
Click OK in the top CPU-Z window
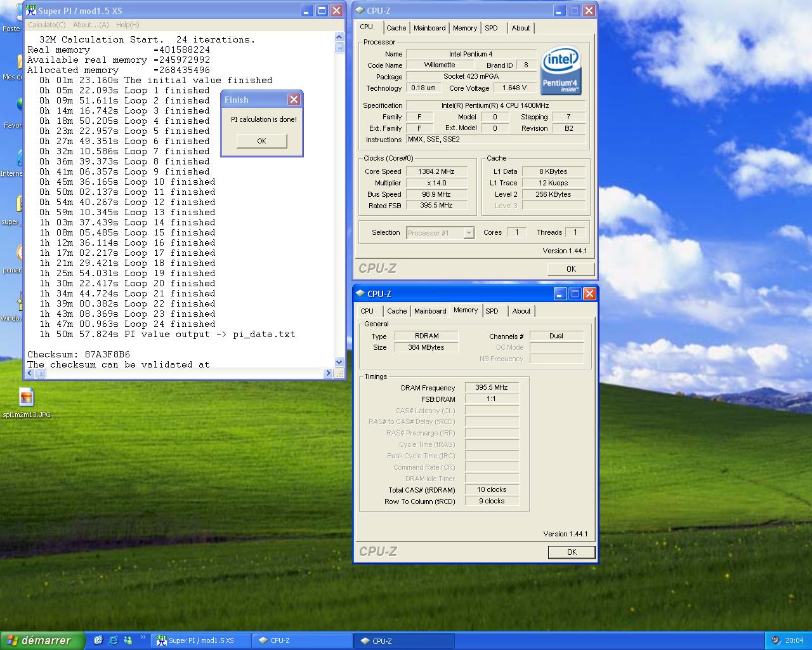(571, 269)
